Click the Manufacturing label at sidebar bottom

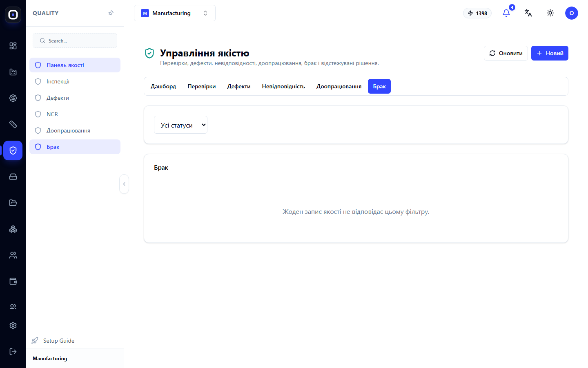[50, 359]
